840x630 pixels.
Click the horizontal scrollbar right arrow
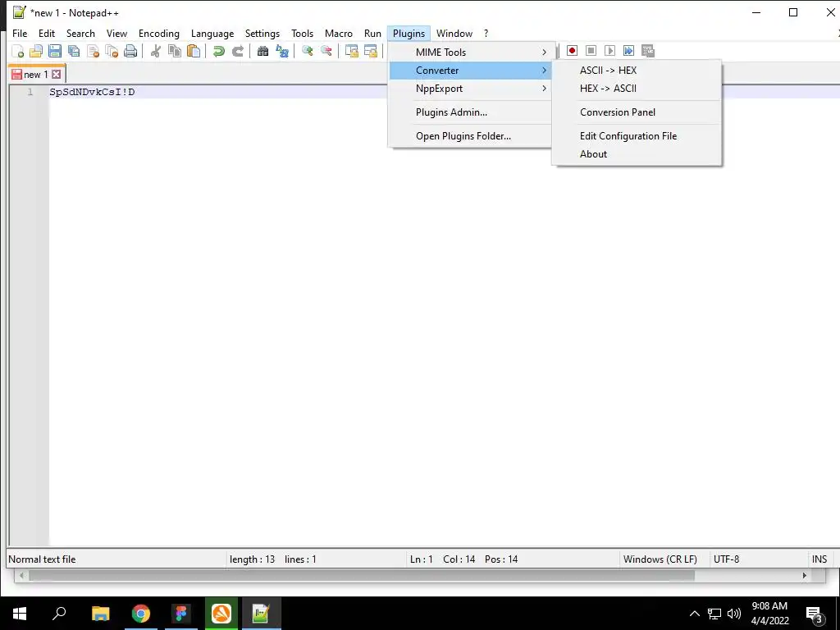804,575
